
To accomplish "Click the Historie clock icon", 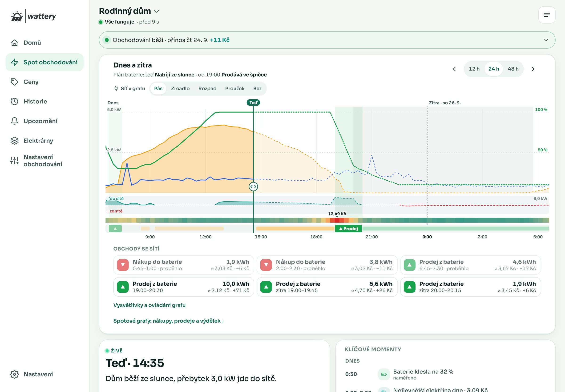I will click(15, 101).
